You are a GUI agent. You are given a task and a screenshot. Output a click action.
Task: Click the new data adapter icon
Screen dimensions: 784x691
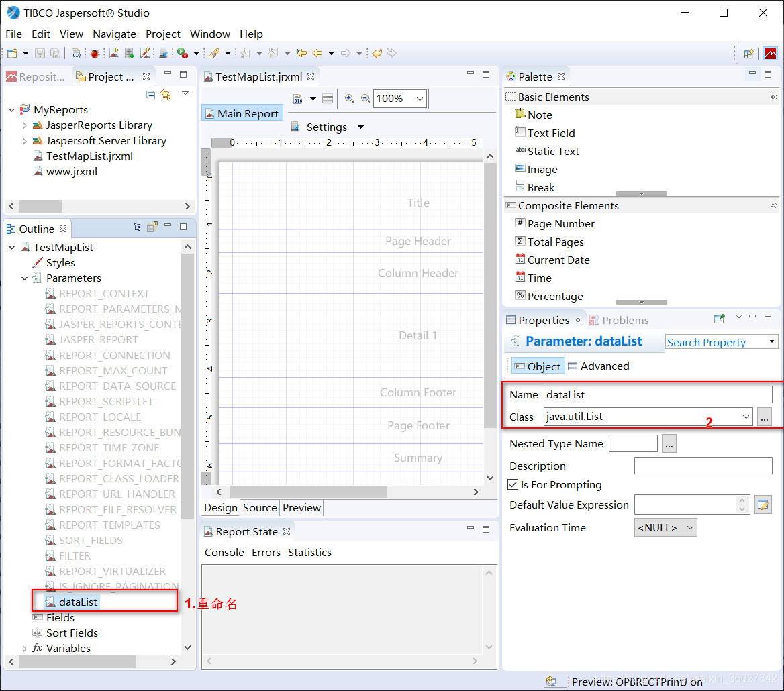(x=130, y=53)
